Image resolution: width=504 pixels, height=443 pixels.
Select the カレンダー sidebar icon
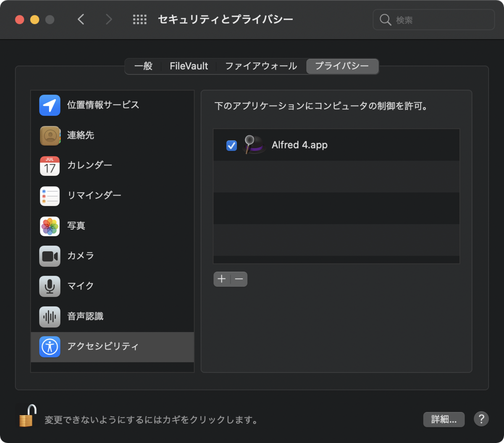[x=50, y=166]
